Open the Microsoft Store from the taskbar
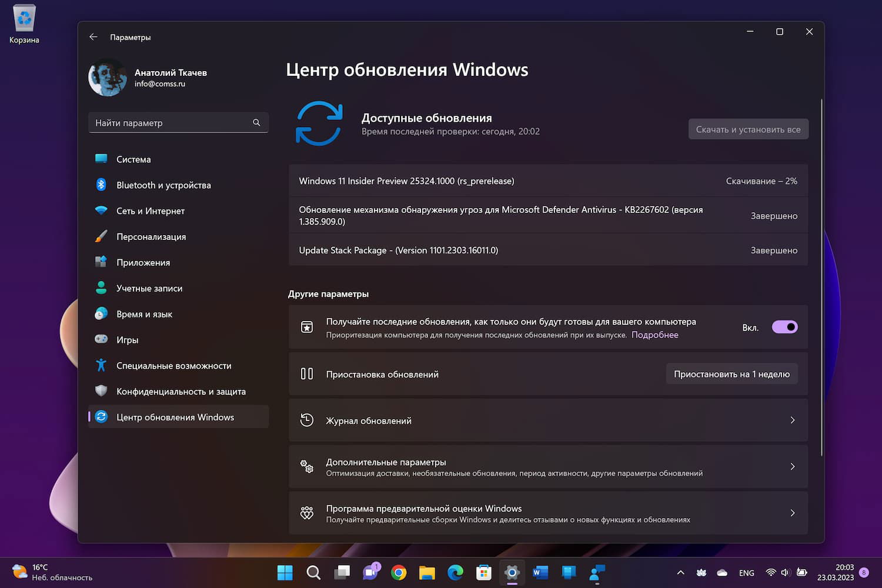The width and height of the screenshot is (882, 588). [x=483, y=572]
